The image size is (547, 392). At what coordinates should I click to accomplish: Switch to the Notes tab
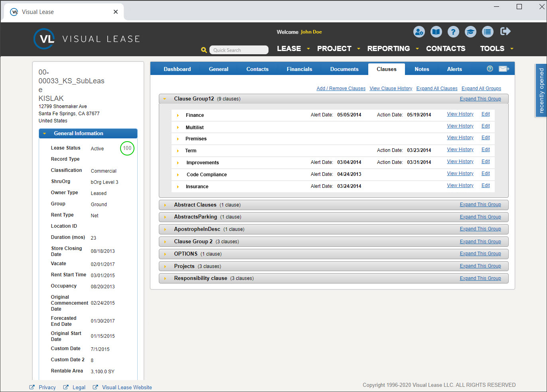coord(422,69)
